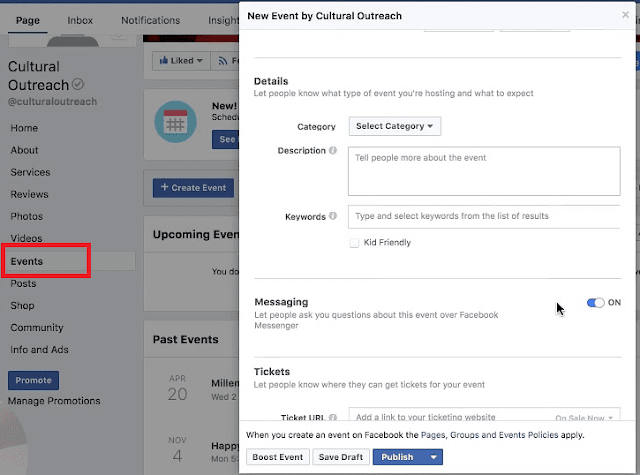Open the Liked dropdown button
The height and width of the screenshot is (475, 640).
(x=182, y=60)
